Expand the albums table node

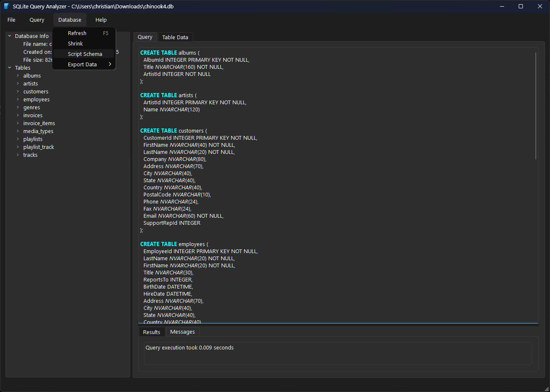[x=18, y=75]
